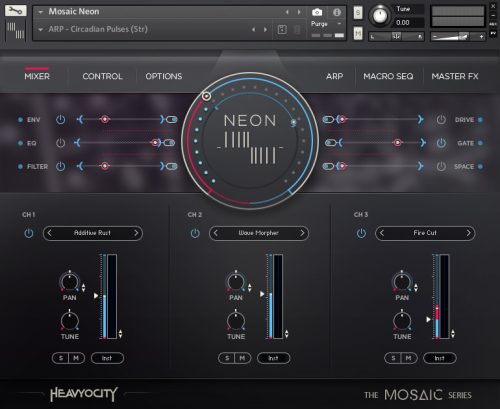This screenshot has width=500, height=409.
Task: Open the CH 2 Wave Morpher sound selector
Action: tap(259, 233)
